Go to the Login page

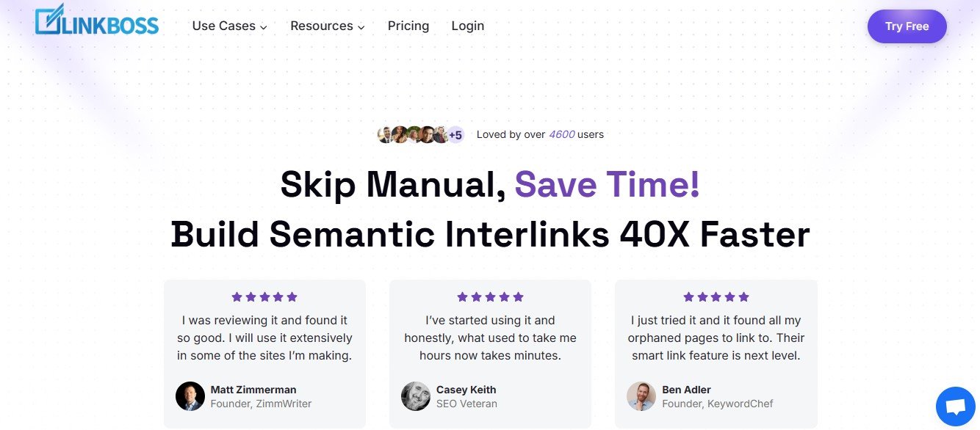[467, 26]
